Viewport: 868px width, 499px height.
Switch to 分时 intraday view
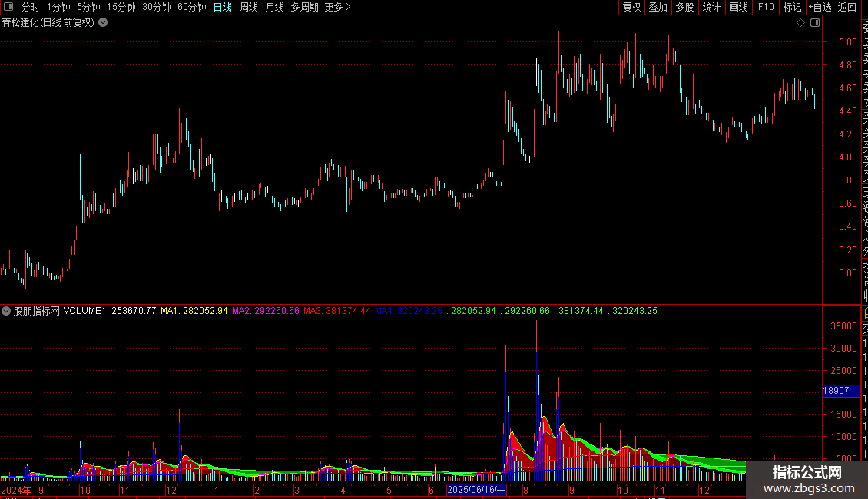tap(31, 7)
